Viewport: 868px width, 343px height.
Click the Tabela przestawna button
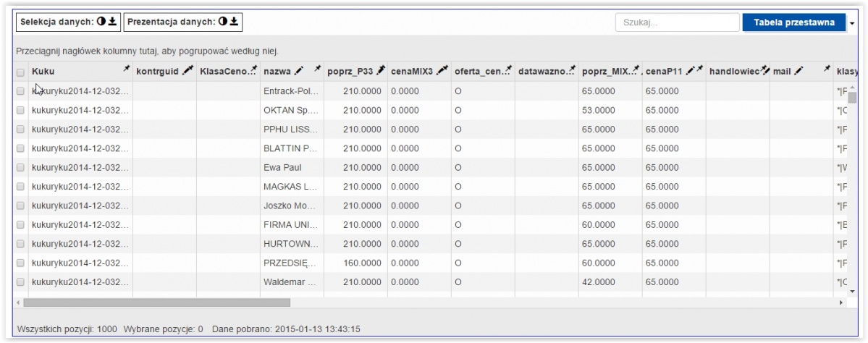point(794,22)
